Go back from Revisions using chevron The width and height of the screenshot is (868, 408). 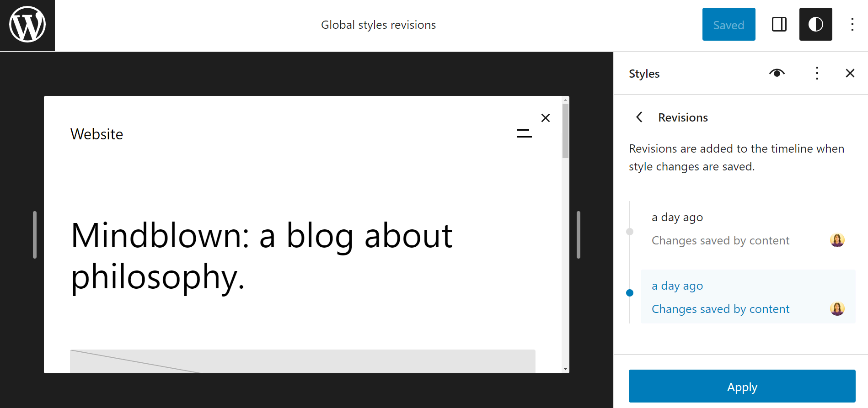pos(639,117)
